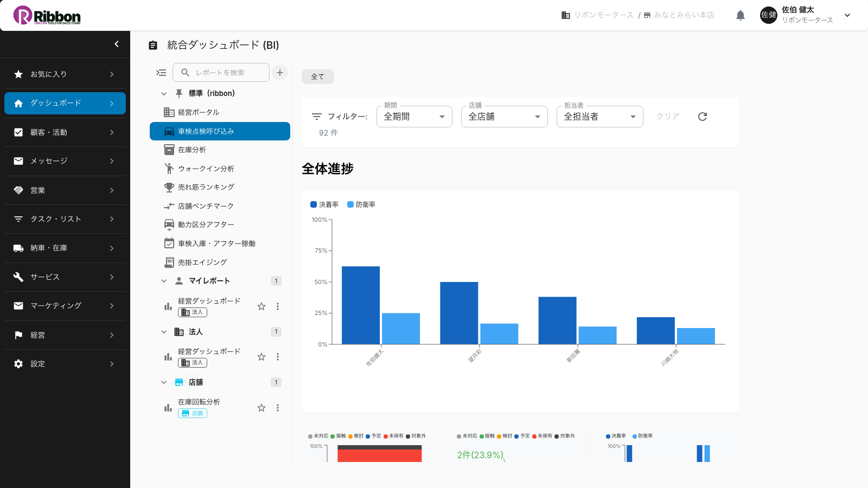Open the 経営ポータル report

point(220,112)
